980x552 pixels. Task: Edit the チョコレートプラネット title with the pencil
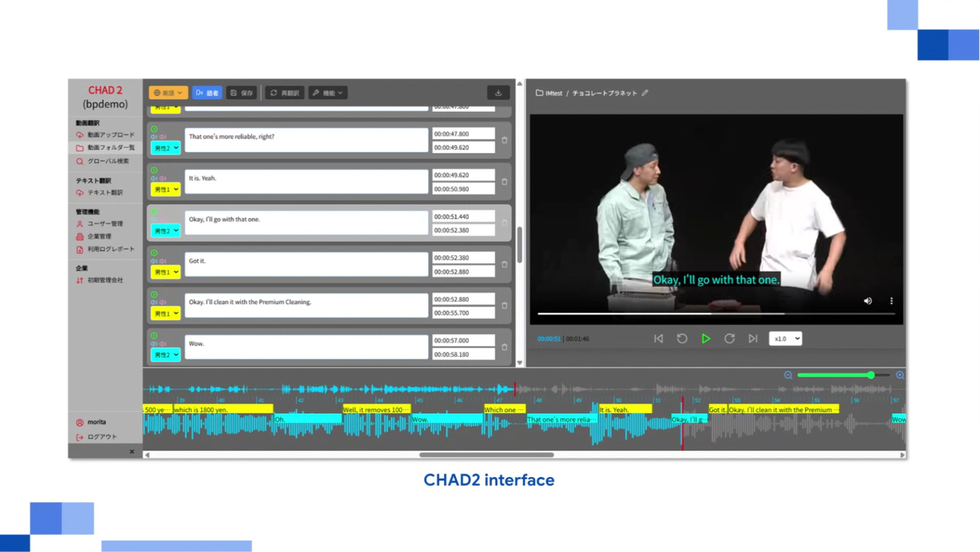(x=645, y=93)
